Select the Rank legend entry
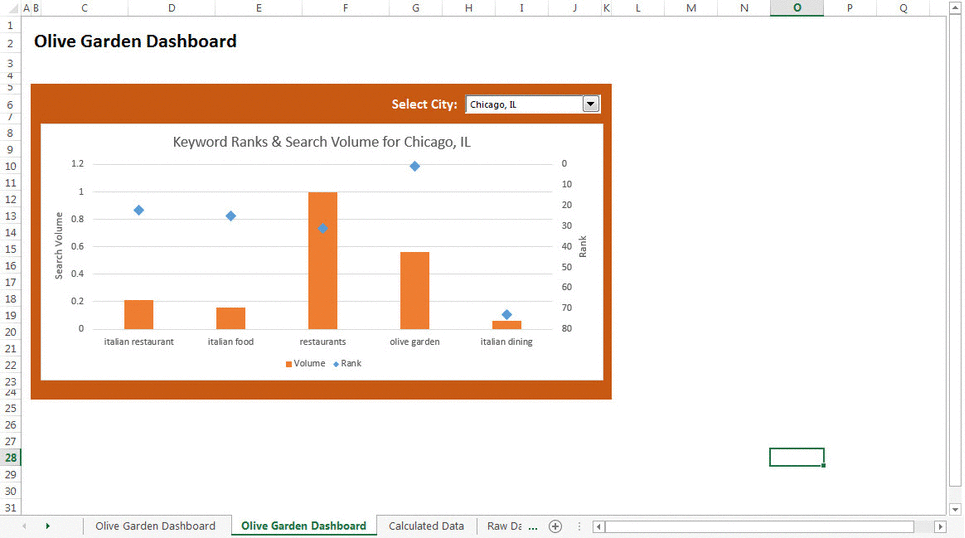This screenshot has height=538, width=965. click(347, 364)
